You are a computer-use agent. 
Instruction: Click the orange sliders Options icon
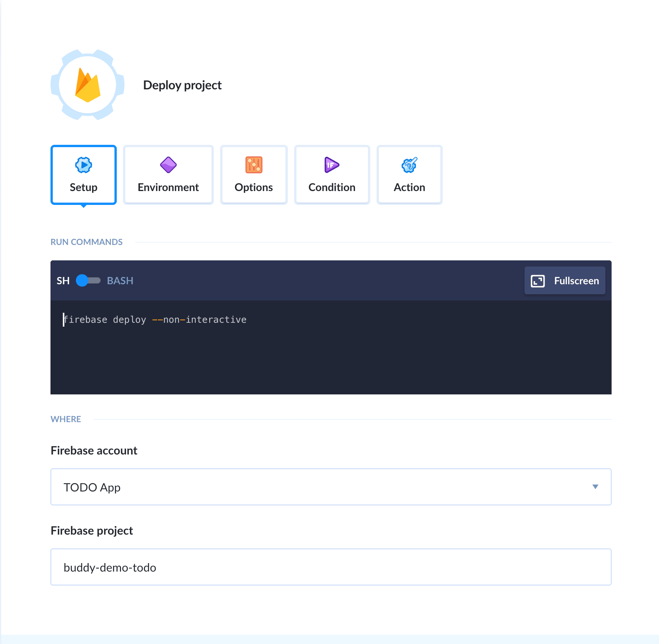point(254,165)
